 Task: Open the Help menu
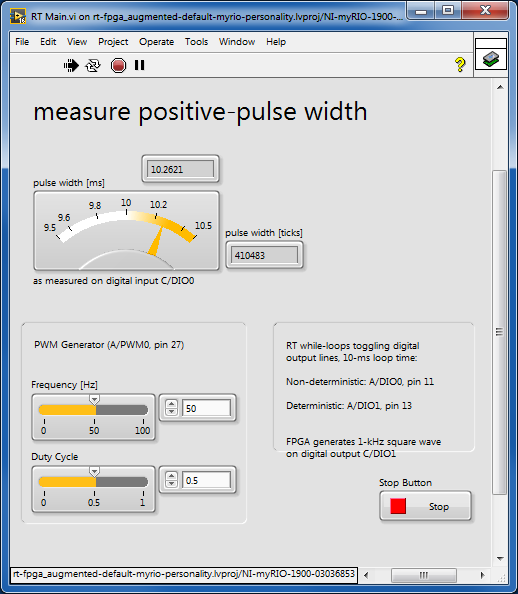click(276, 42)
